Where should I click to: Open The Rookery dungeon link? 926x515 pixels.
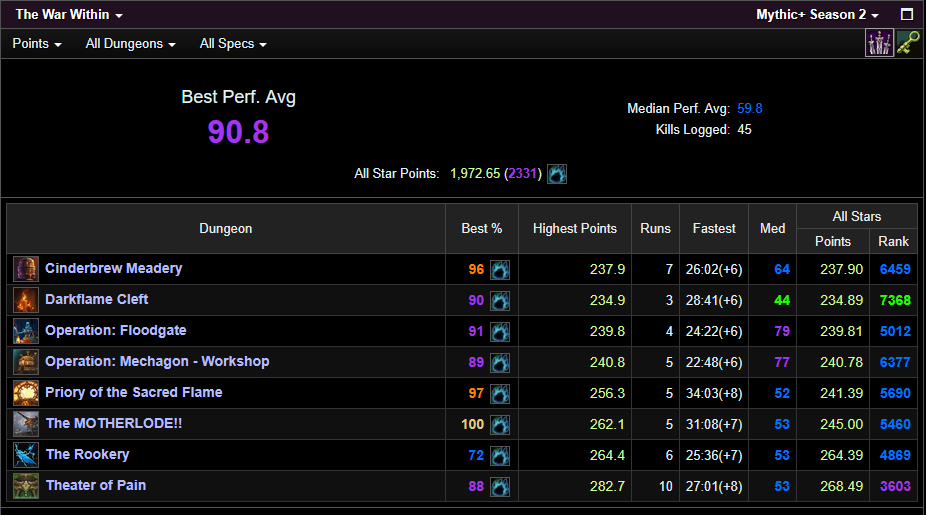(87, 455)
